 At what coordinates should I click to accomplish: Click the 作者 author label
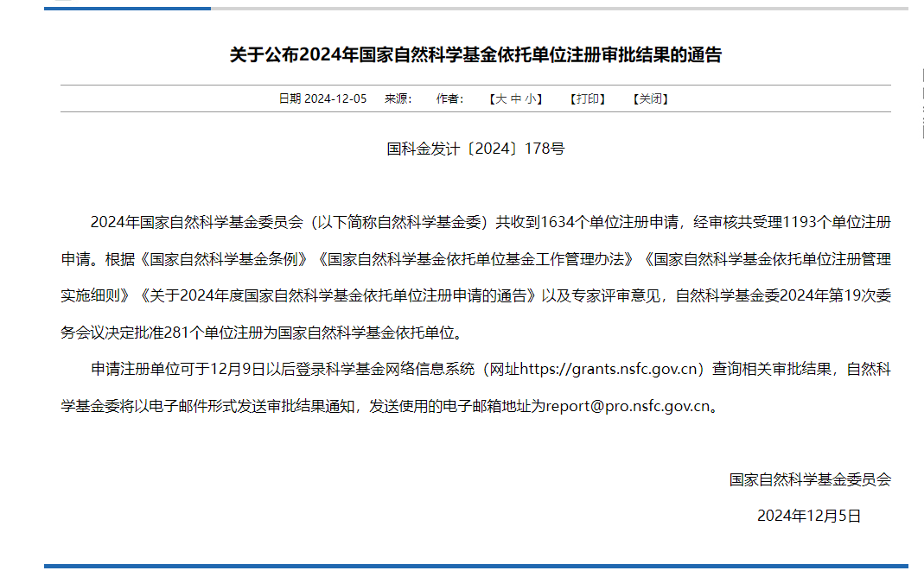coord(449,99)
